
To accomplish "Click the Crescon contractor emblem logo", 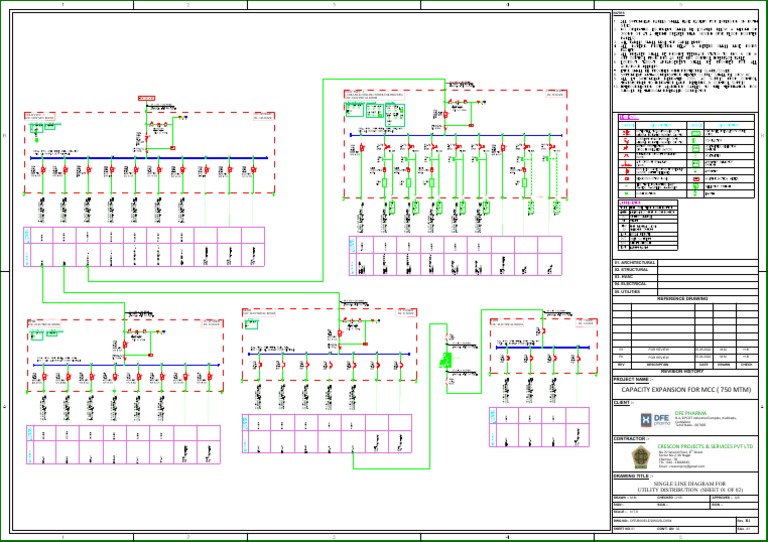I will [x=640, y=457].
